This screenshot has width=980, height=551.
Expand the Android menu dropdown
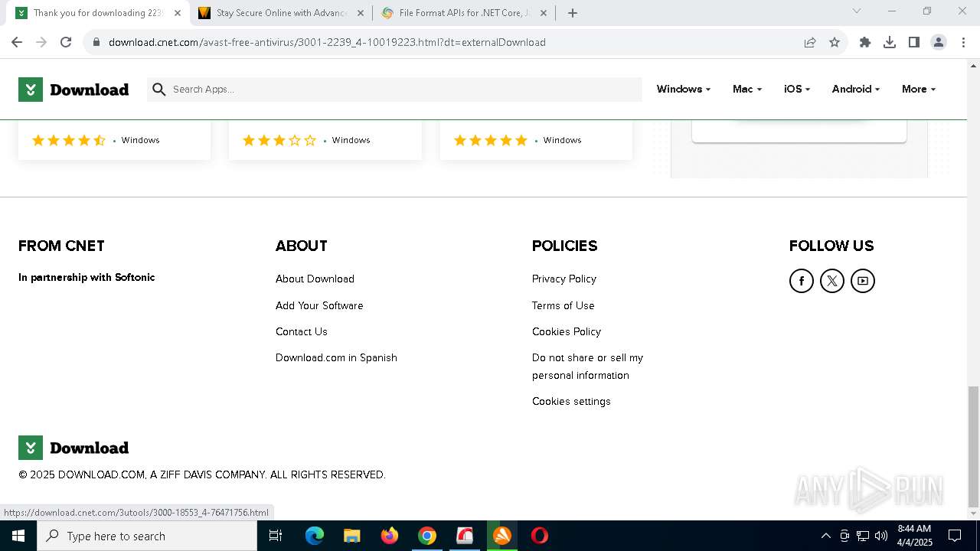click(856, 90)
